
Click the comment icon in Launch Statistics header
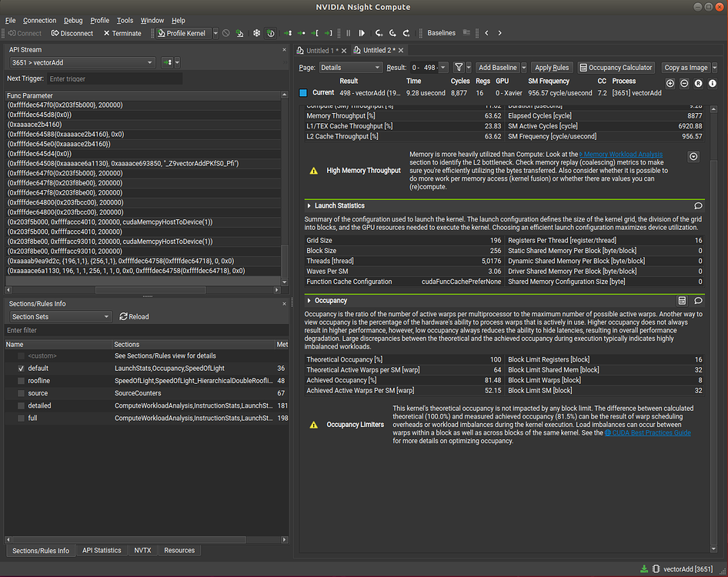pos(698,206)
